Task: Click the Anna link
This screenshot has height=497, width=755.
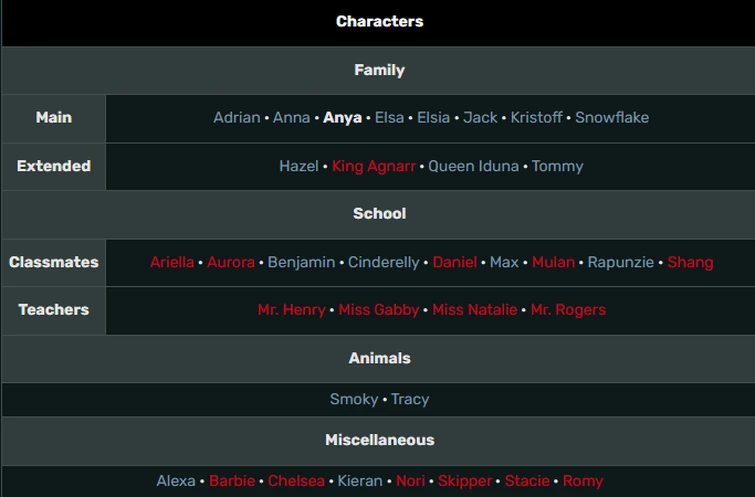Action: point(291,117)
